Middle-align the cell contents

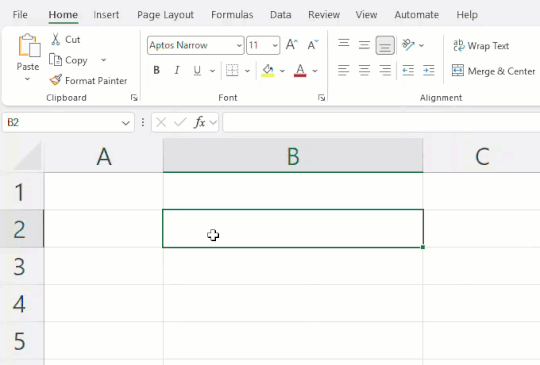[364, 45]
